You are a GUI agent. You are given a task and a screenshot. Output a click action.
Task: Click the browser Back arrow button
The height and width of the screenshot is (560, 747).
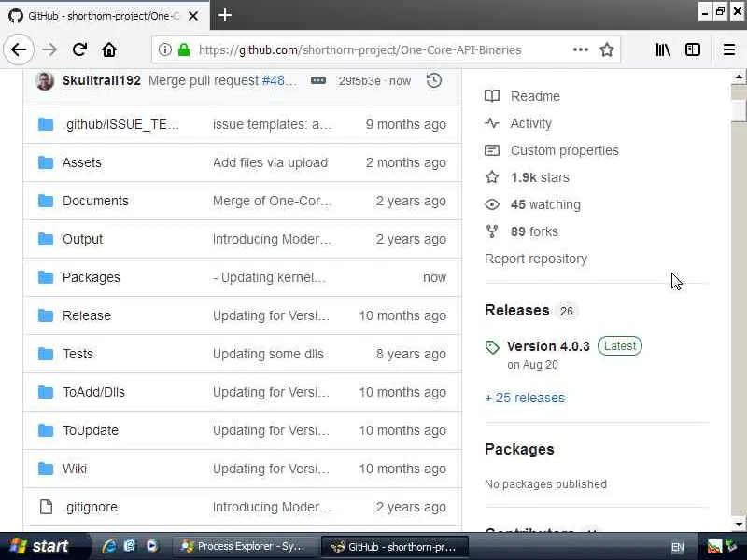coord(19,49)
